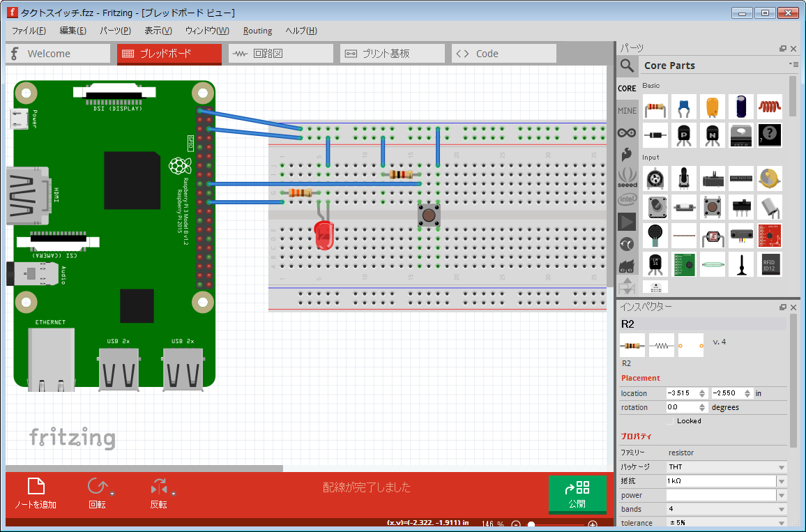Click the resistance value input field
Screen dimensions: 806x532
[721, 481]
